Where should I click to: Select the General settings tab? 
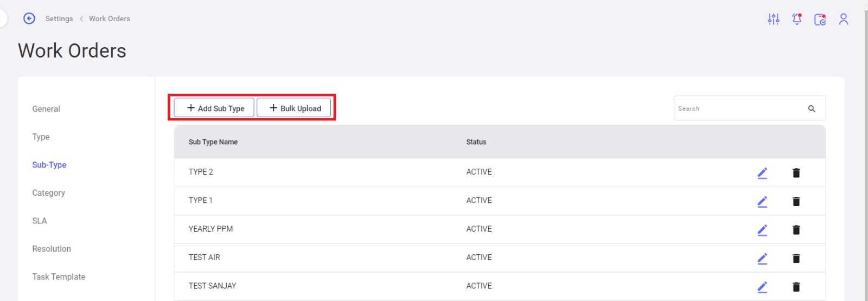(46, 109)
